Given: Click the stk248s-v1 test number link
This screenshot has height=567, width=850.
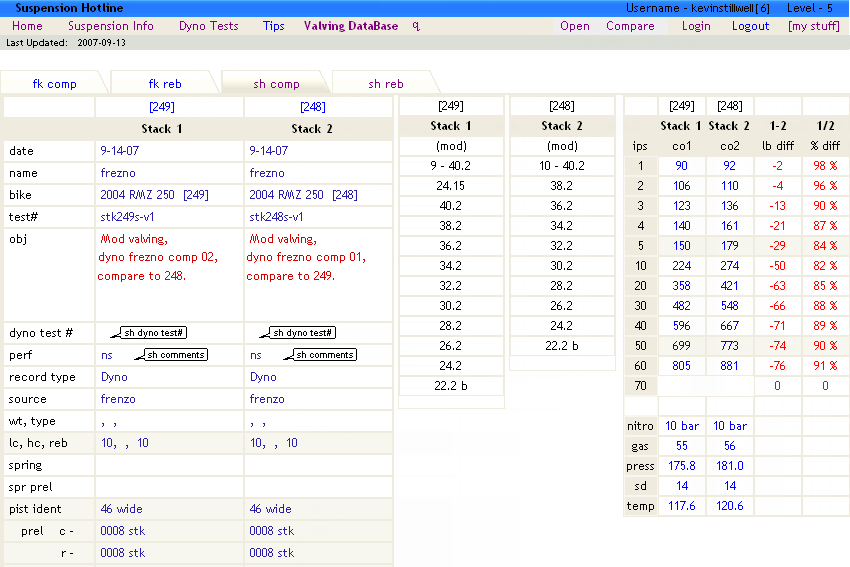Looking at the screenshot, I should click(x=277, y=217).
